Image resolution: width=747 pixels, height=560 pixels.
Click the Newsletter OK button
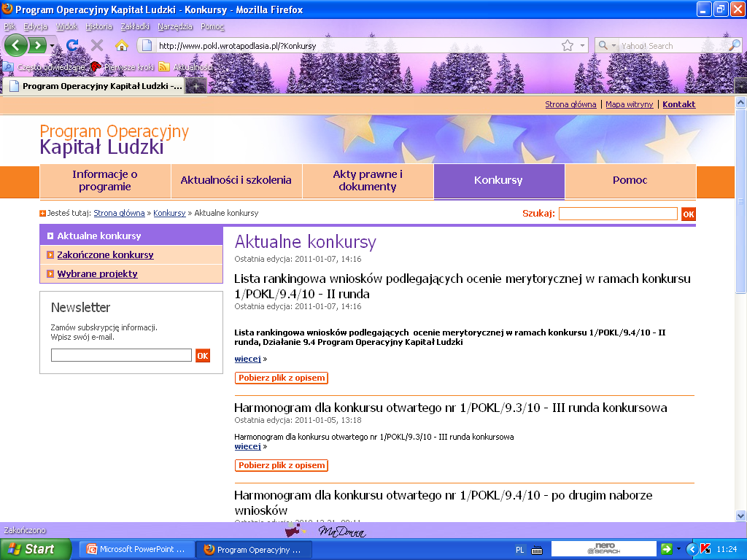[203, 356]
